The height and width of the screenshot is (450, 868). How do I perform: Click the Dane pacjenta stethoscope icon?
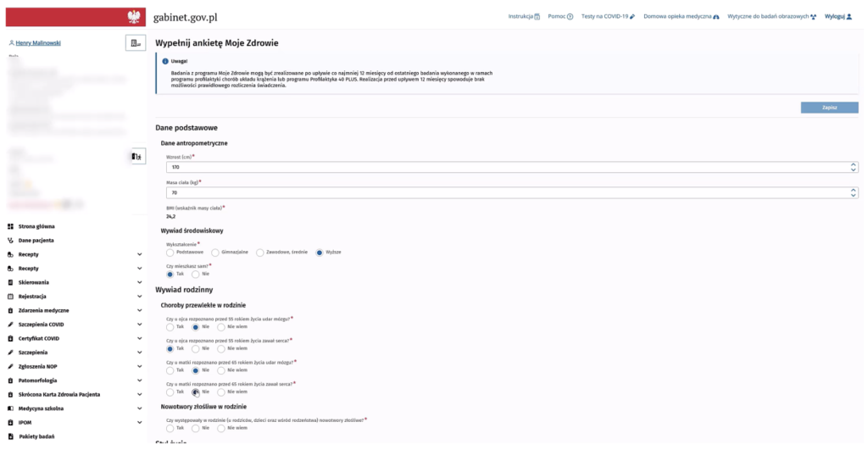(x=10, y=241)
